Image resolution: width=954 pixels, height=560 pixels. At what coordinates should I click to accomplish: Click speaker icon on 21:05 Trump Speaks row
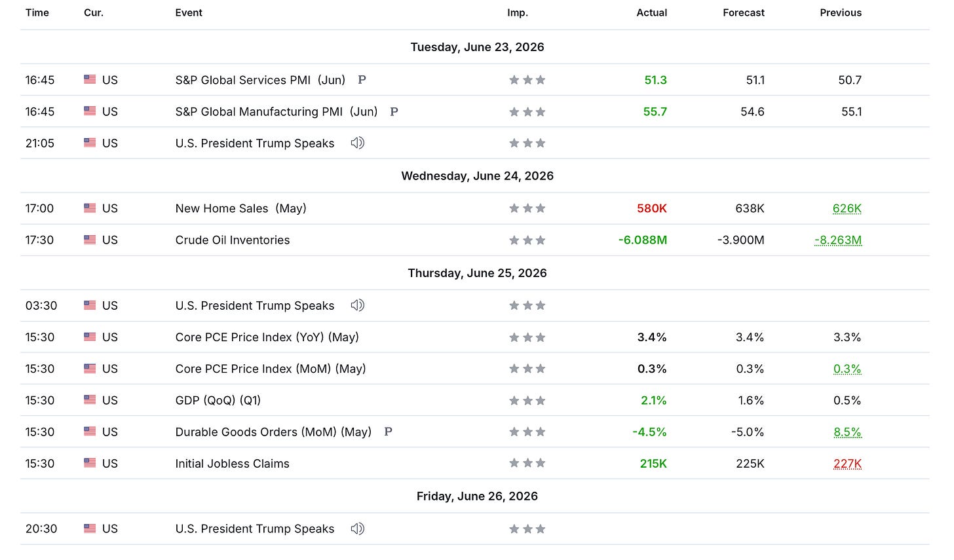[x=357, y=143]
